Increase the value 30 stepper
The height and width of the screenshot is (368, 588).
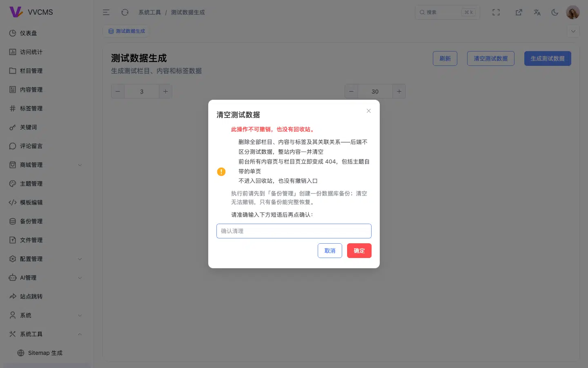[399, 91]
